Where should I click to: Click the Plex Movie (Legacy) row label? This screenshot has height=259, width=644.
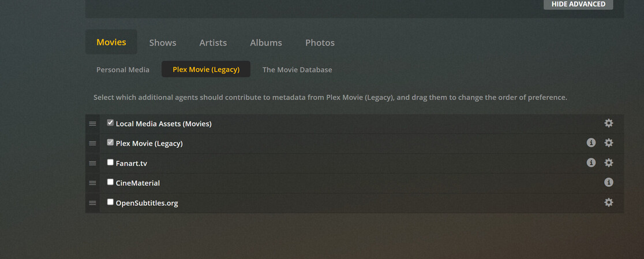click(149, 144)
